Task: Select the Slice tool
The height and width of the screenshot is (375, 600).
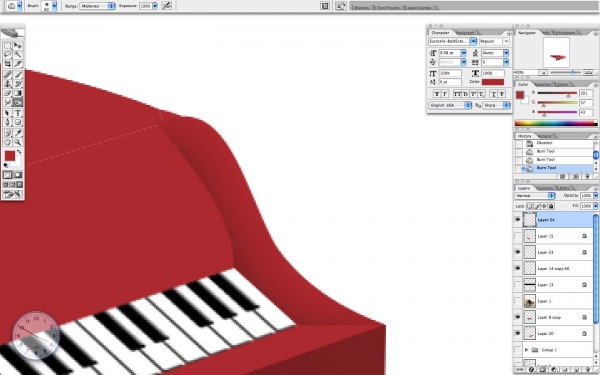Action: click(x=18, y=64)
